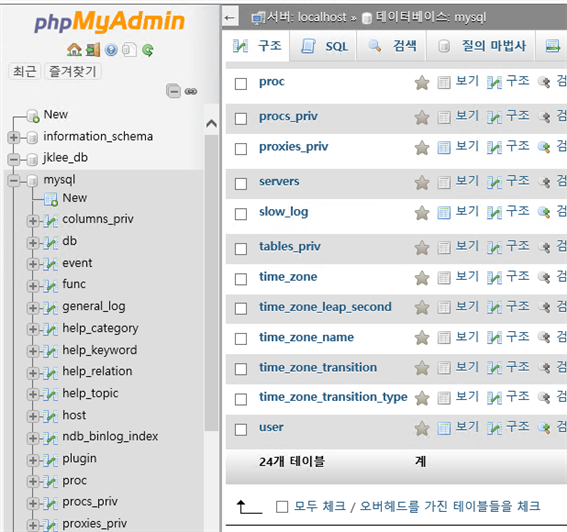Select the tables_priv checkbox
Image resolution: width=567 pixels, height=532 pixels.
tap(241, 249)
